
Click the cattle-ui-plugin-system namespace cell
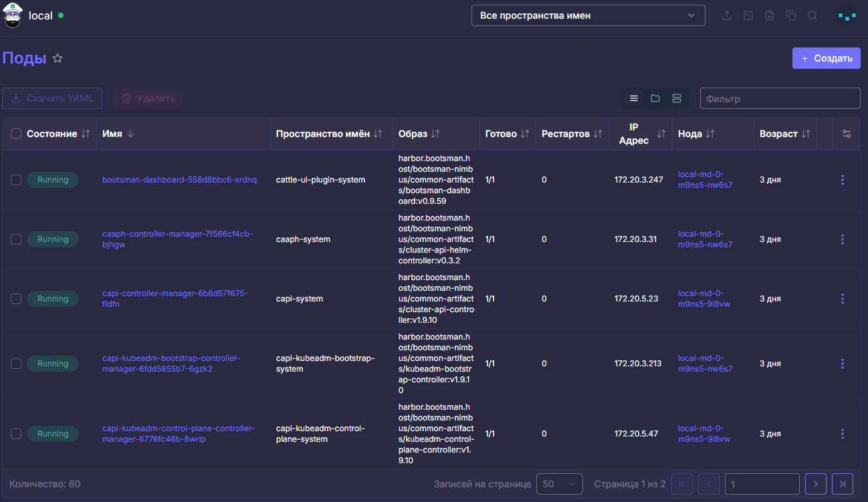[x=321, y=180]
